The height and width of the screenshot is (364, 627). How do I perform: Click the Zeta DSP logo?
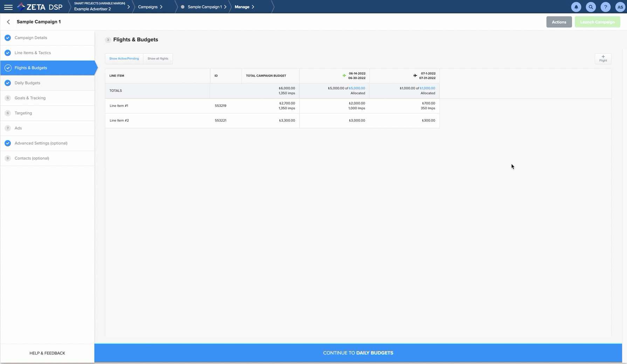tap(40, 7)
